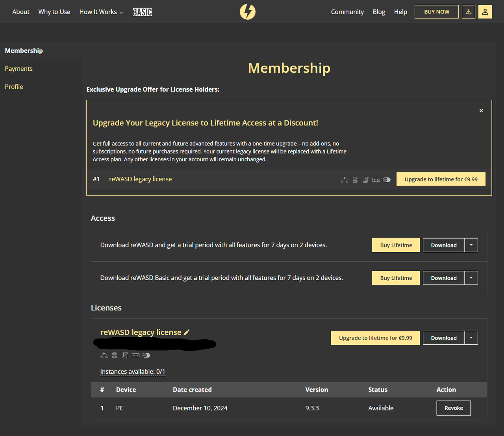Click toggle feature icon in upgrade offer row
The height and width of the screenshot is (436, 504).
pos(387,180)
